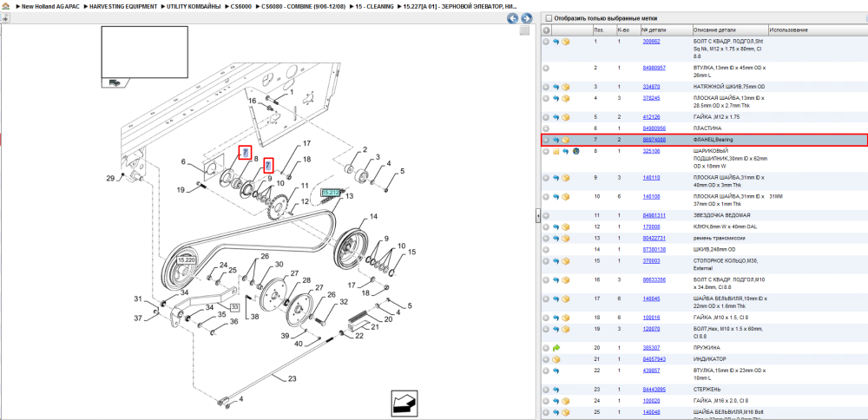Open part number 84443895 link
868x420 pixels.
pyautogui.click(x=654, y=390)
